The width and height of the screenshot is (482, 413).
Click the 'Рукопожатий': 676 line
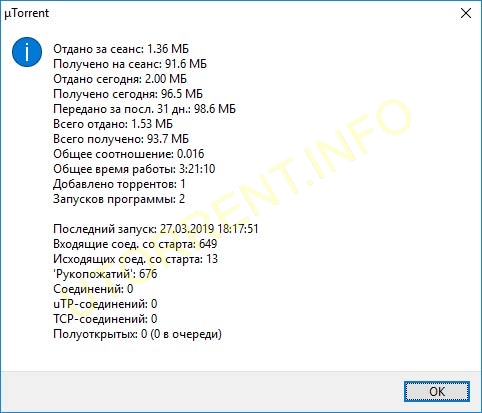click(x=105, y=274)
